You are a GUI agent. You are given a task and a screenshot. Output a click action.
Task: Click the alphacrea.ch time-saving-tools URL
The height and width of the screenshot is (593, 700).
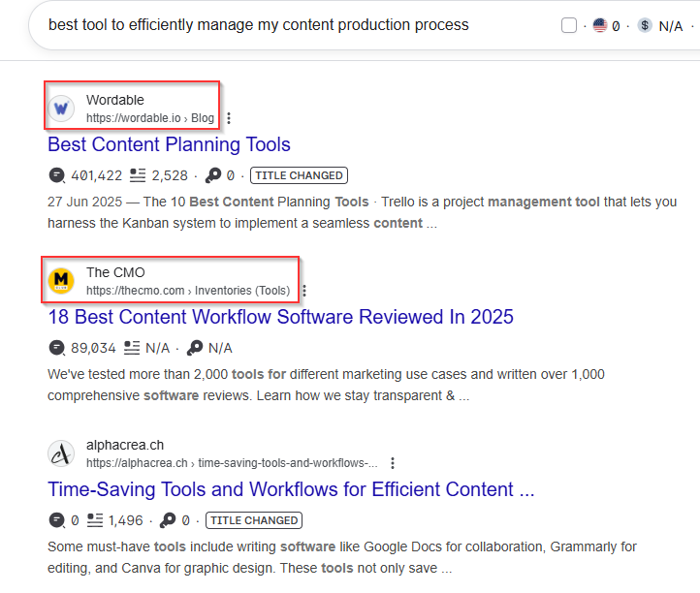click(x=232, y=463)
